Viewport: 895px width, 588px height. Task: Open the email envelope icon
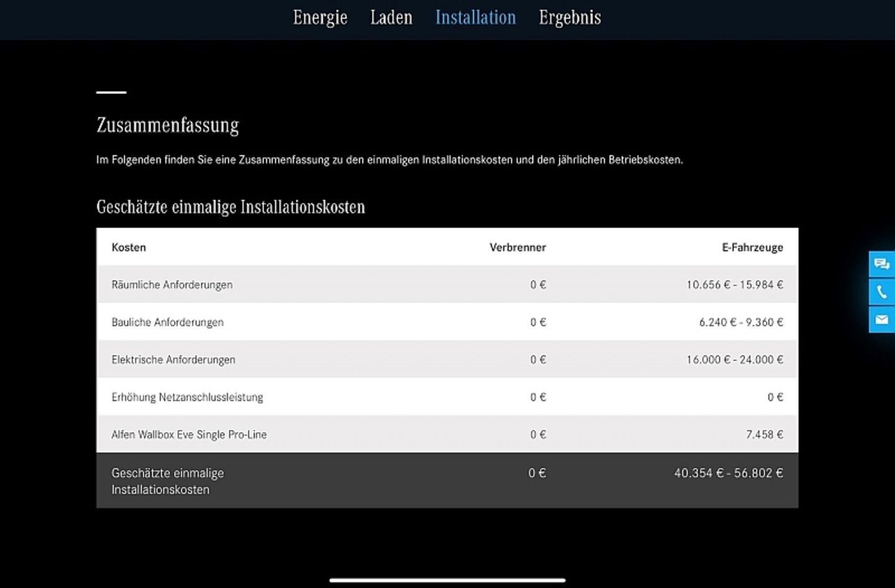point(881,319)
